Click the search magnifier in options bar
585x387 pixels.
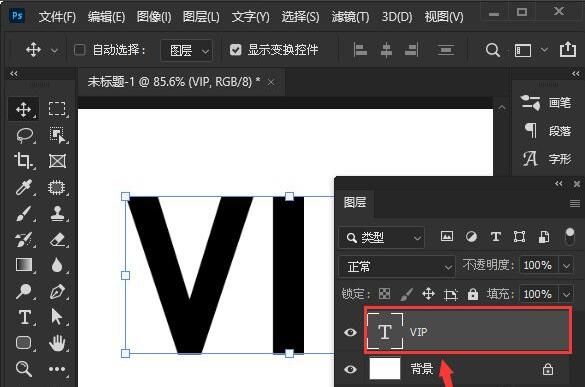click(493, 50)
